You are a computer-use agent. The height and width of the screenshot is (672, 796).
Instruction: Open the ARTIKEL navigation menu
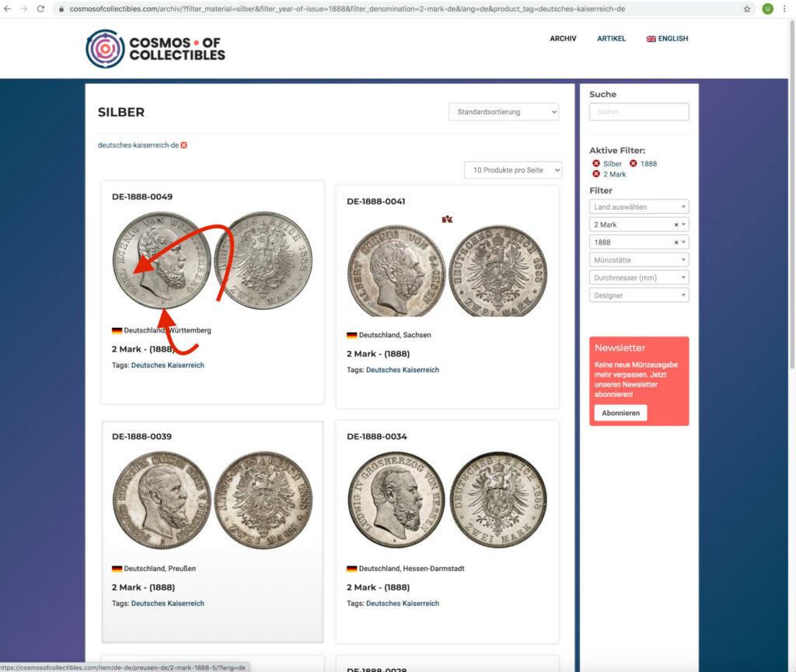point(611,38)
